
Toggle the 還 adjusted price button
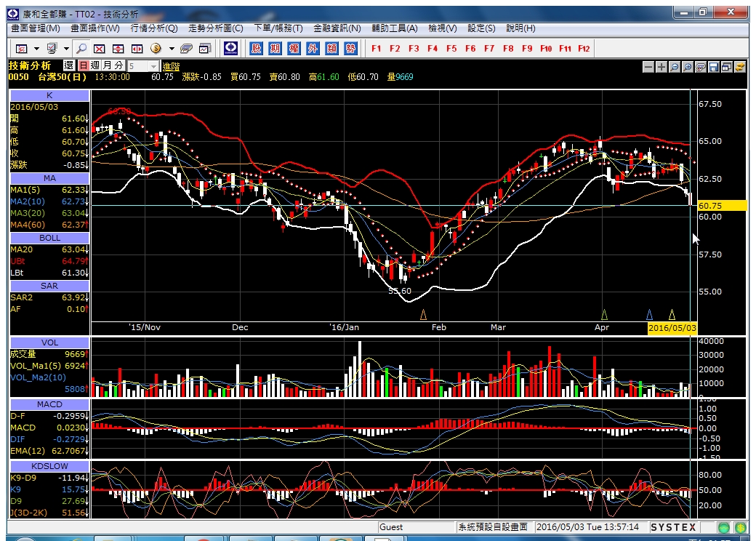tap(69, 65)
